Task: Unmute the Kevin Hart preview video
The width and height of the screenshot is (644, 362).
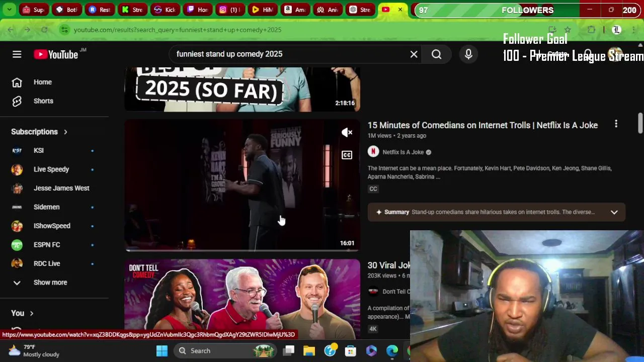Action: pyautogui.click(x=347, y=133)
